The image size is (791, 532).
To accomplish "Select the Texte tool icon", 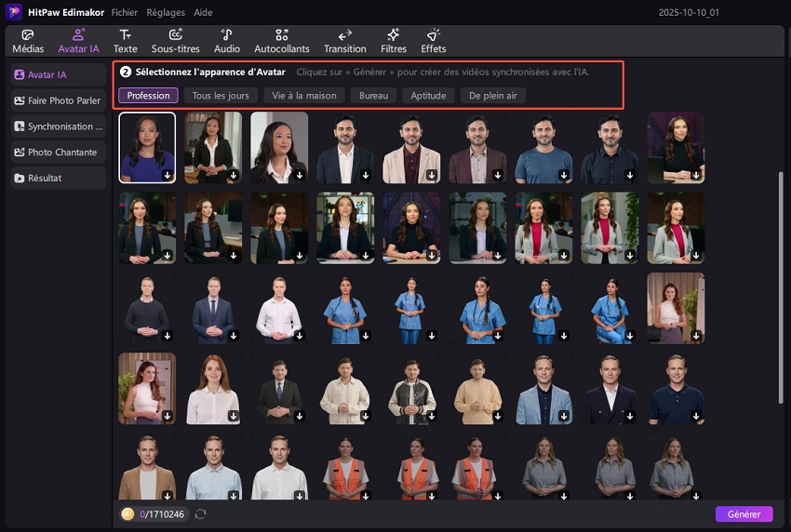I will coord(125,40).
